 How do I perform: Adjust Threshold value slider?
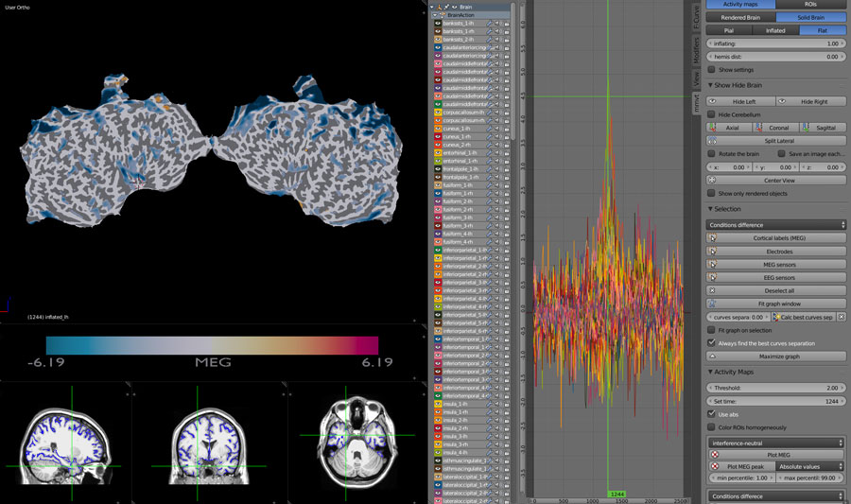pyautogui.click(x=776, y=388)
